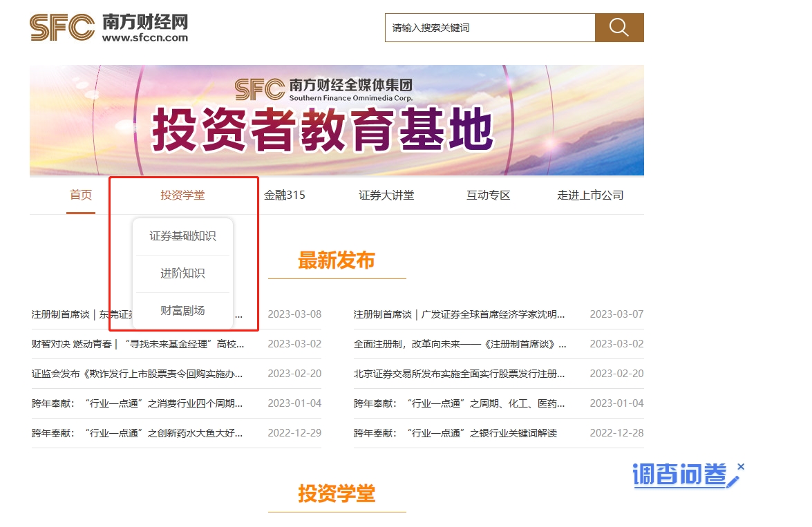Open the 互动专区 navigation item
812x527 pixels.
pos(489,195)
